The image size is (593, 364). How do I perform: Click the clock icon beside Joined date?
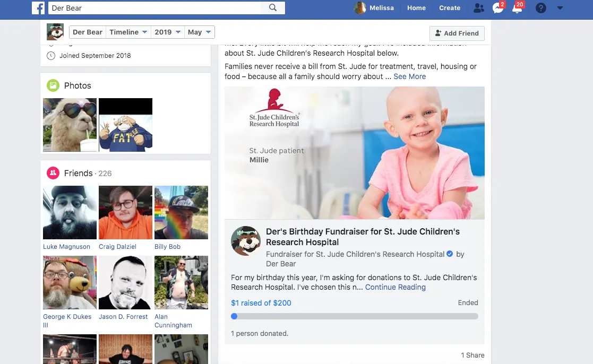point(50,56)
